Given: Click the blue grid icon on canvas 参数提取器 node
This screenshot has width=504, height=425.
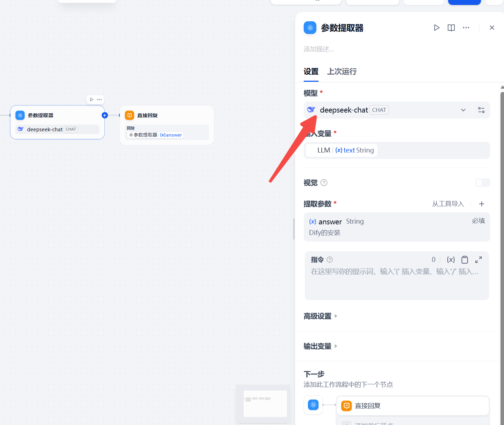Looking at the screenshot, I should 20,115.
